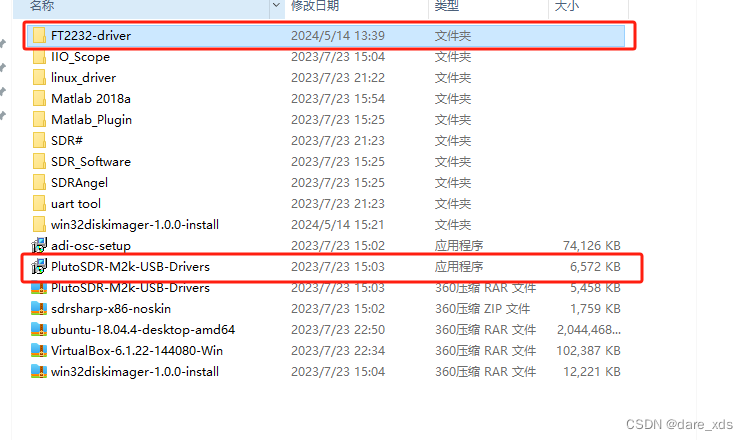Screen dimensions: 748x440
Task: Click the date 2024/5/14 13:39
Action: (338, 36)
